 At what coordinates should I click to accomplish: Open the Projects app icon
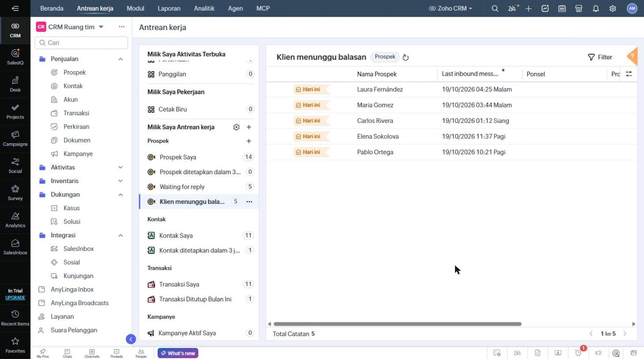(x=15, y=111)
